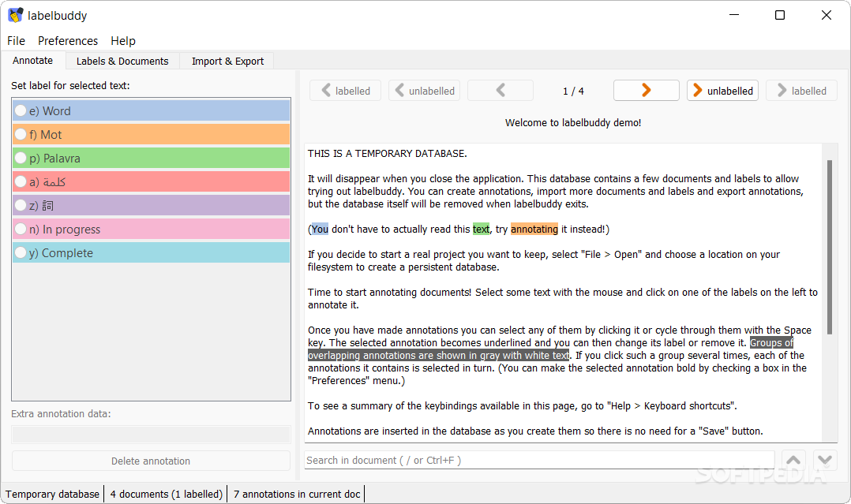Click '1 / 4' document counter

[573, 91]
